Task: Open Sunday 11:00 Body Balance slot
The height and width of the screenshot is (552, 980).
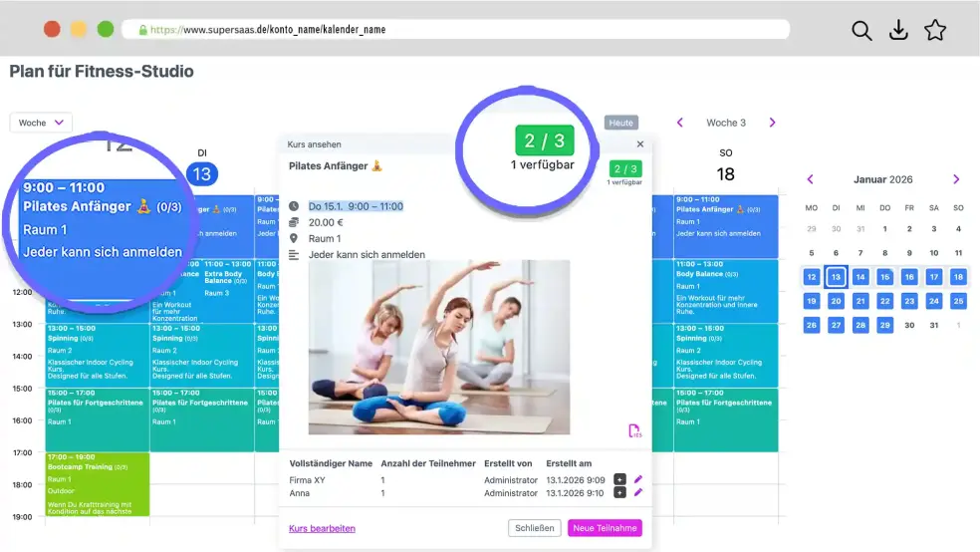Action: (726, 291)
